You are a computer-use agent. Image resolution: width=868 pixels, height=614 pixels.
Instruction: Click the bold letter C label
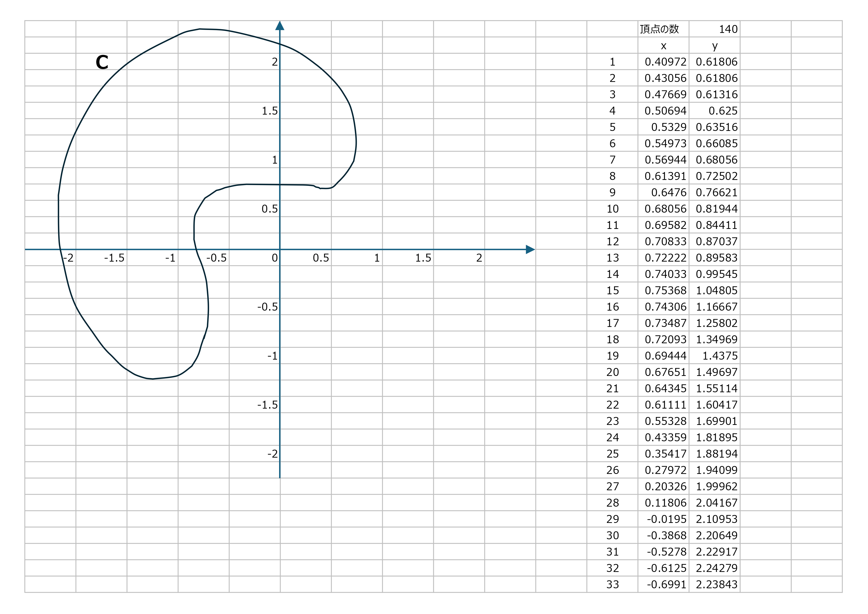(x=102, y=62)
